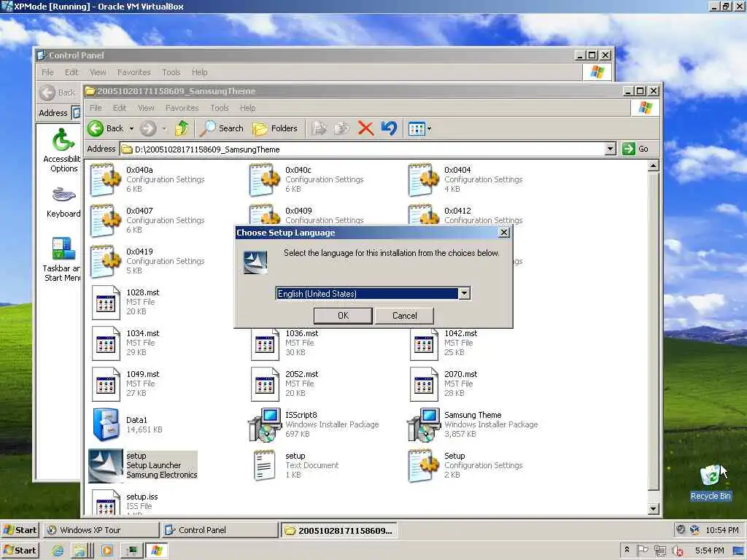
Task: Select the Data1 cabinet file icon
Action: (x=106, y=425)
